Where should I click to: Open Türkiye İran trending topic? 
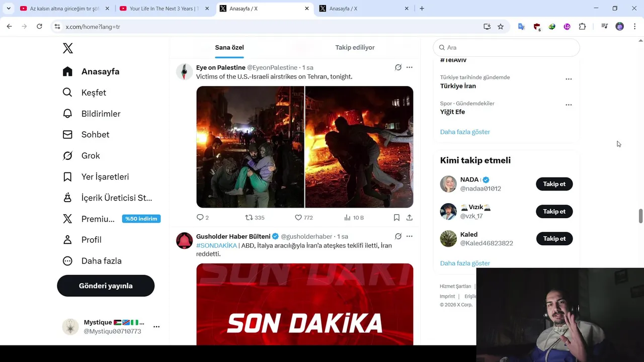(x=458, y=86)
